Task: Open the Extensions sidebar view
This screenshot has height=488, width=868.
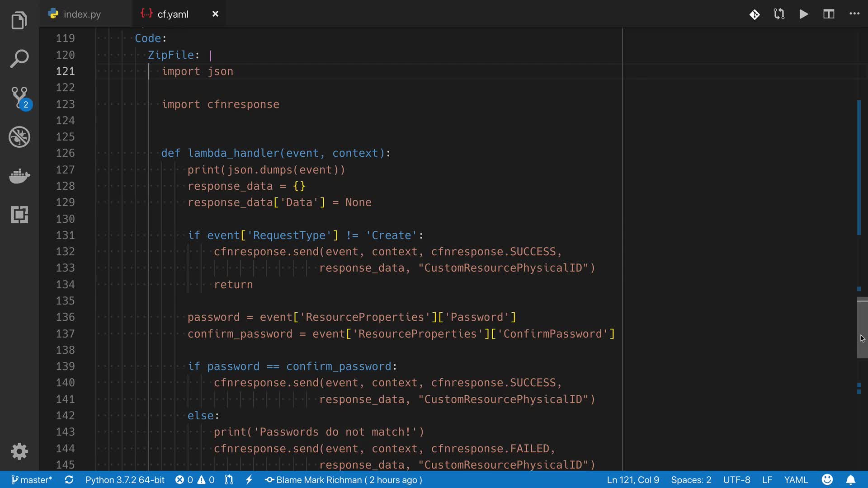Action: click(x=19, y=215)
